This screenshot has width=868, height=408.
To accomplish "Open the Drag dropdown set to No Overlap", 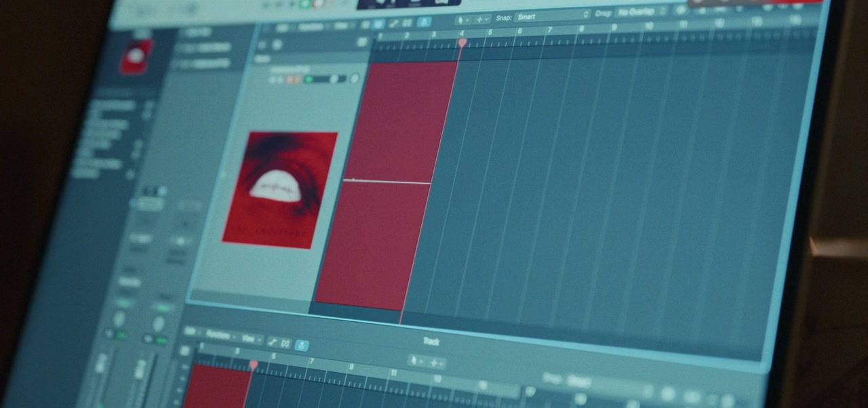I will (642, 13).
